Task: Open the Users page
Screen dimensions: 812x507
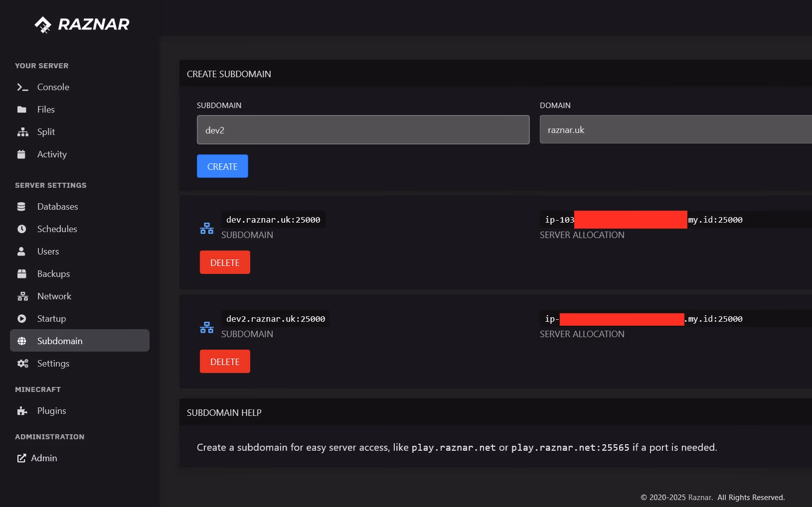Action: pyautogui.click(x=80, y=252)
